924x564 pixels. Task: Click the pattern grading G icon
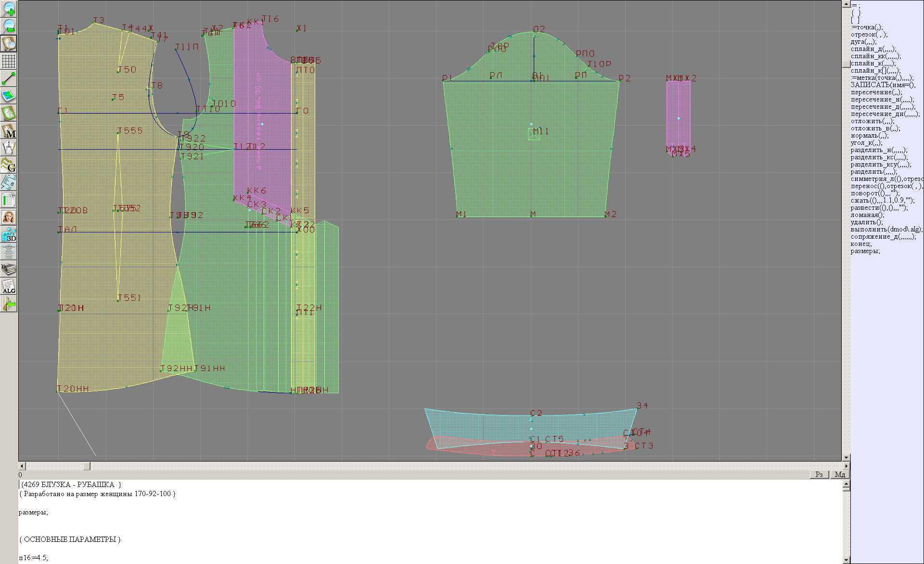click(9, 165)
